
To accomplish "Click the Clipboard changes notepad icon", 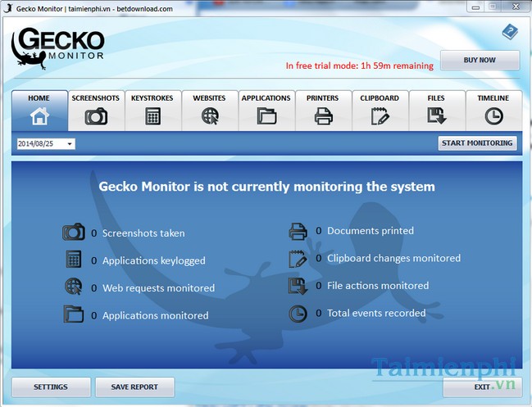I will tap(298, 259).
